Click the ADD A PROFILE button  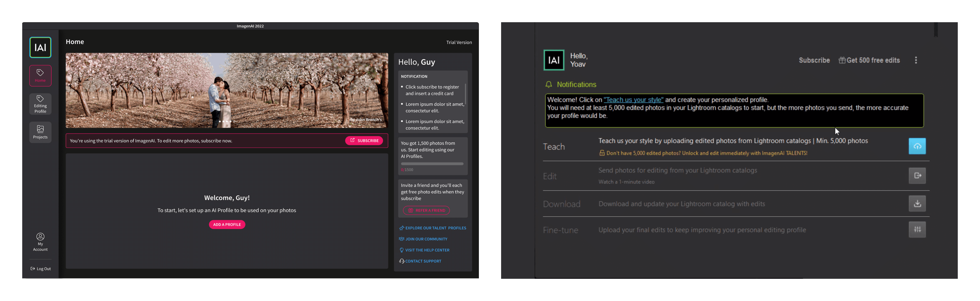pyautogui.click(x=227, y=225)
